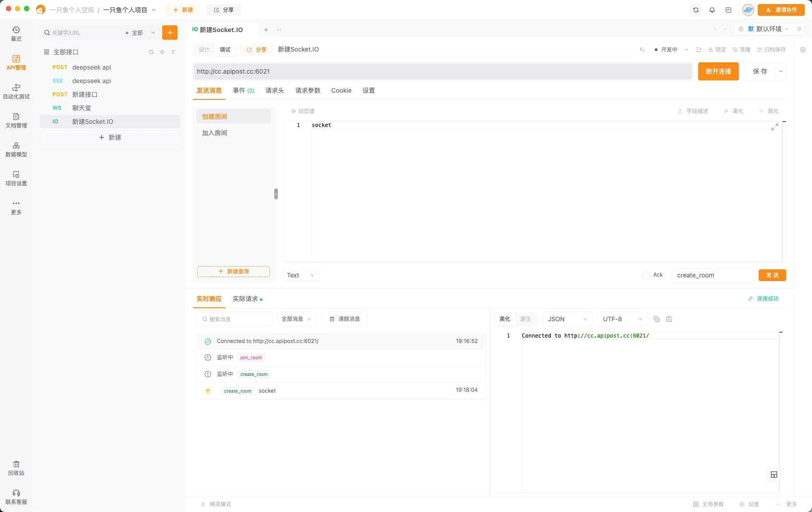Screen dimensions: 812x512
Task: Click the 发送 button
Action: point(772,275)
